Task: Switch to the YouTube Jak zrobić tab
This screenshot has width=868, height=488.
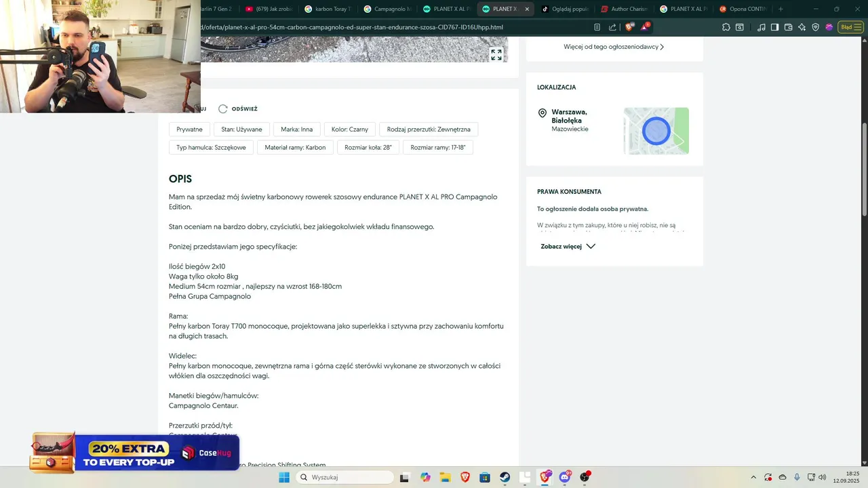Action: point(268,9)
